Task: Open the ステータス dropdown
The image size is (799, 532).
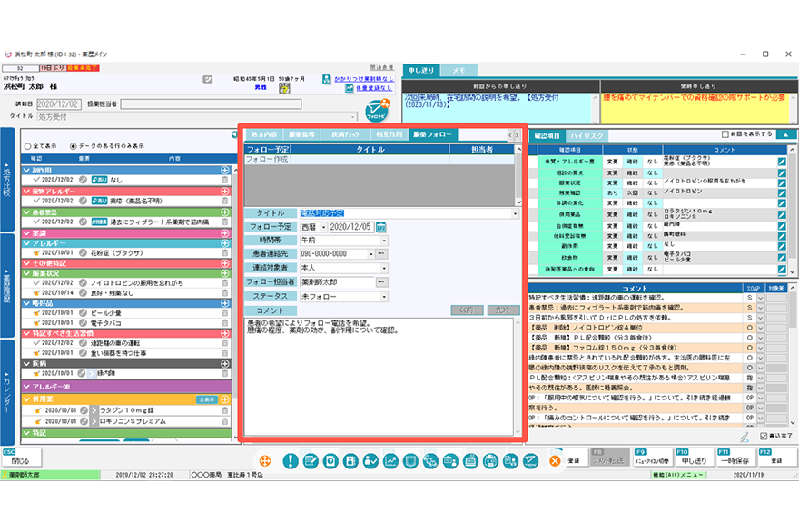Action: (x=386, y=296)
